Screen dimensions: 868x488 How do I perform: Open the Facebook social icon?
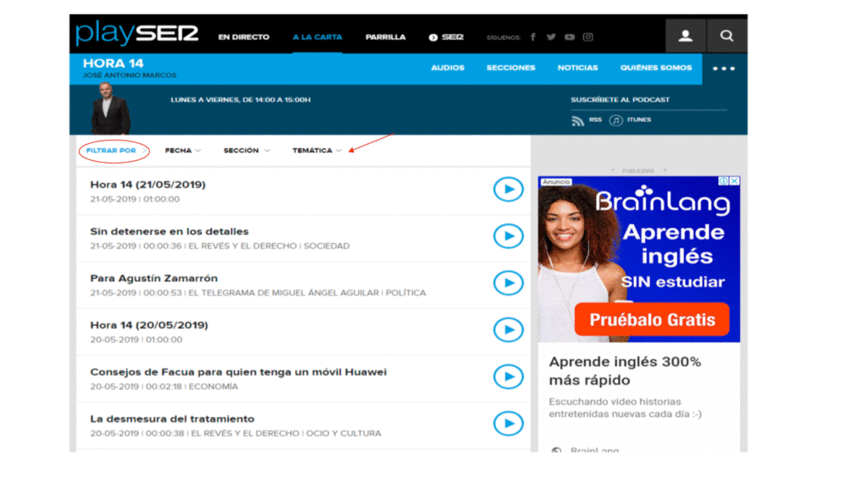(533, 37)
